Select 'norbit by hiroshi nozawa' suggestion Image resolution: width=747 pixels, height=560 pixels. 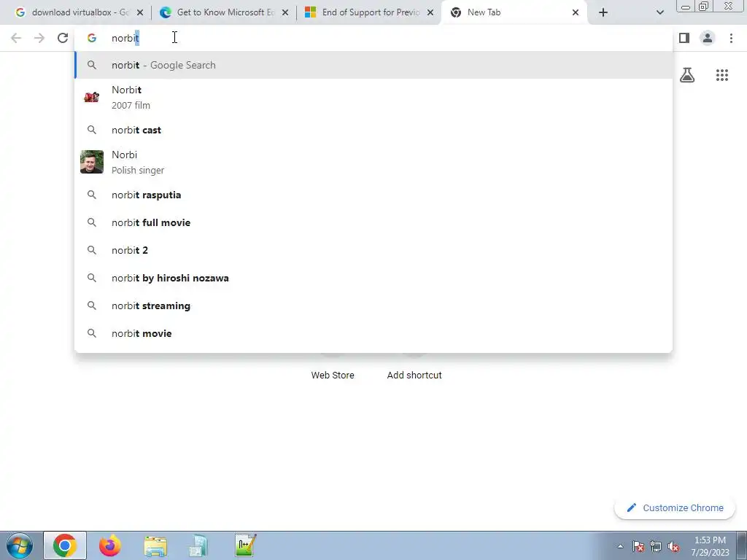click(x=373, y=278)
